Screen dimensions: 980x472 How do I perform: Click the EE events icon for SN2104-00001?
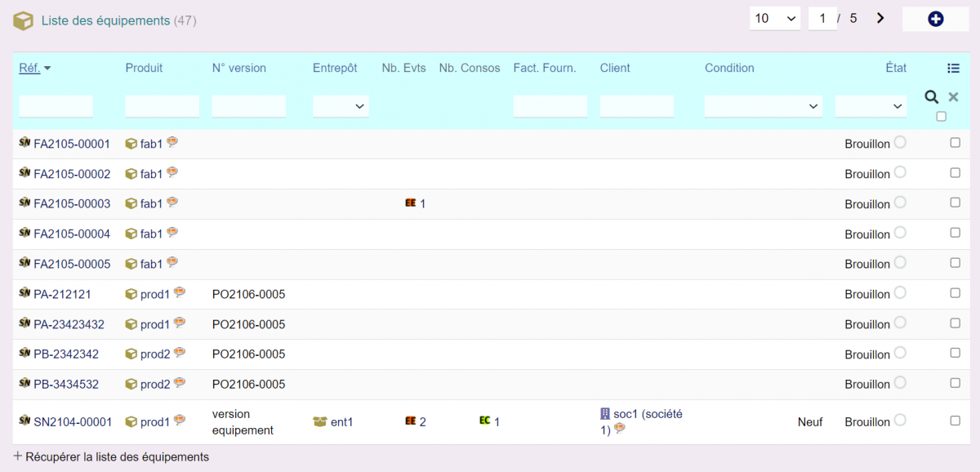pos(411,421)
